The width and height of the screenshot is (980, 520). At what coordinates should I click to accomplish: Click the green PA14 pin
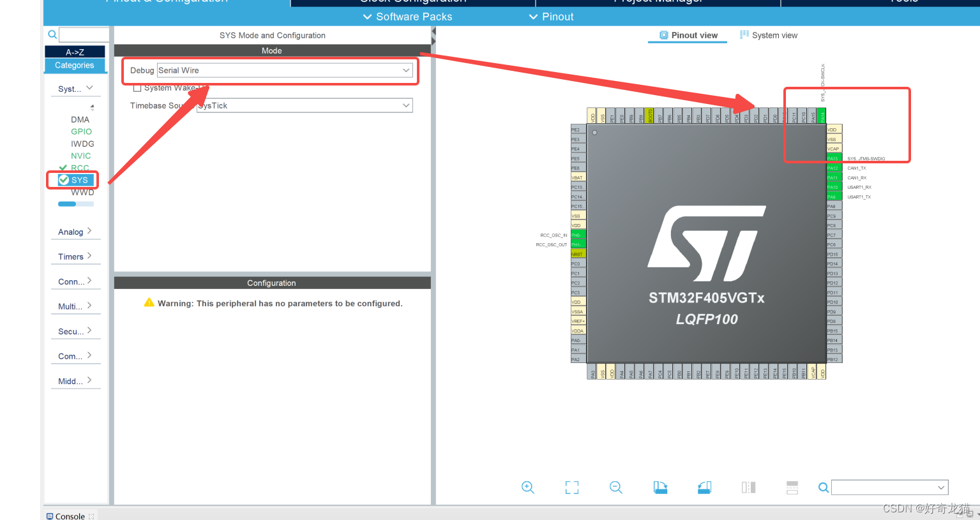click(822, 116)
